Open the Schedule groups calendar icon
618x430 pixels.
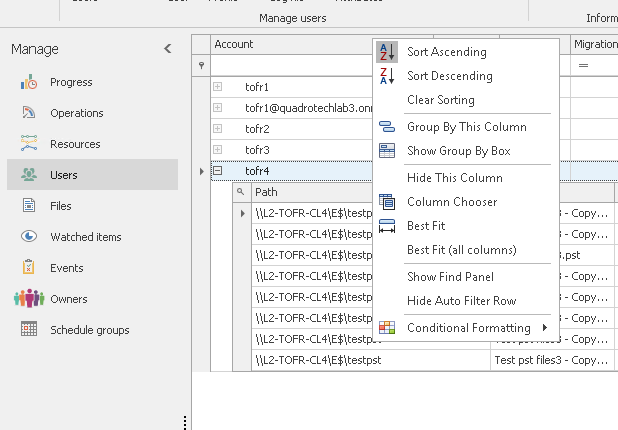tap(29, 329)
